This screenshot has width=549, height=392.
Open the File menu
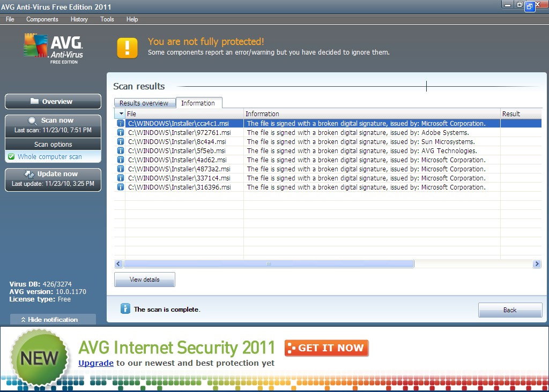tap(10, 19)
